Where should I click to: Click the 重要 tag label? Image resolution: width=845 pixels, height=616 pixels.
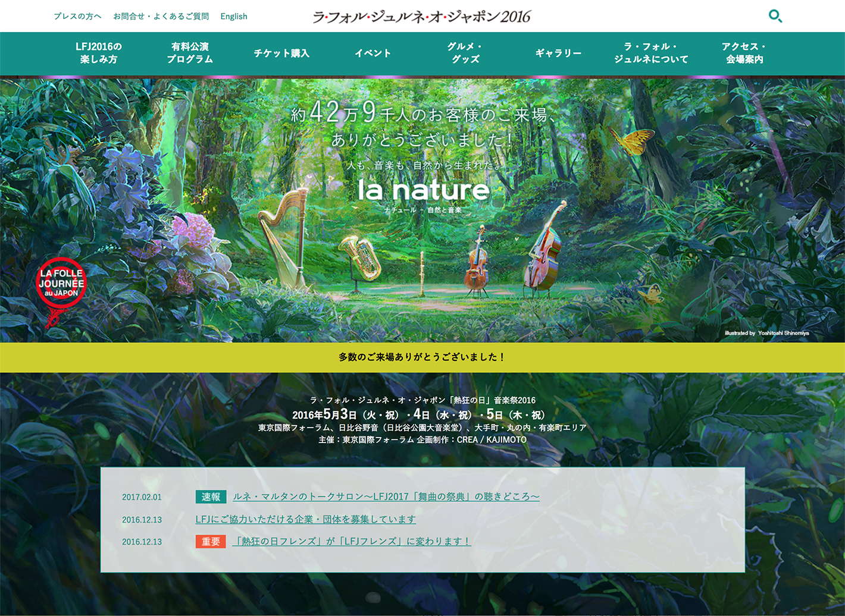211,541
